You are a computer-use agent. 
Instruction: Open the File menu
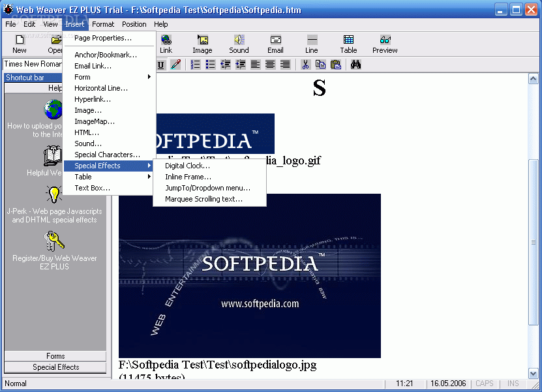(x=10, y=24)
